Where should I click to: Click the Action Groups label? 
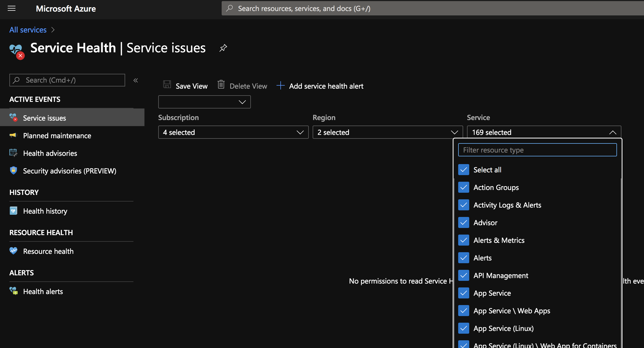pyautogui.click(x=496, y=187)
